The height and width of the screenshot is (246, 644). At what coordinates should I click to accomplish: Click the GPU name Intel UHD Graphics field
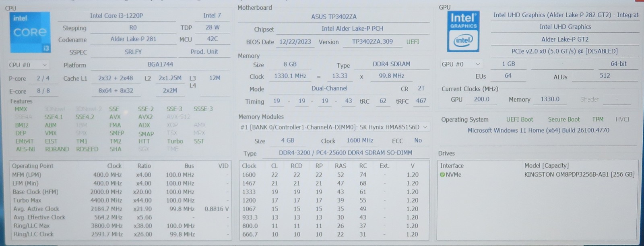(565, 27)
